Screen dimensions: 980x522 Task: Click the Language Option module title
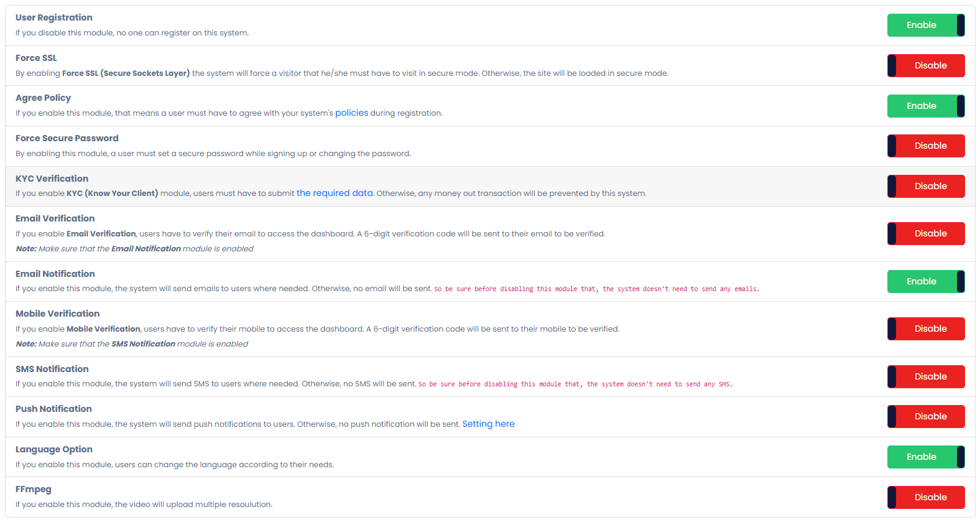54,449
